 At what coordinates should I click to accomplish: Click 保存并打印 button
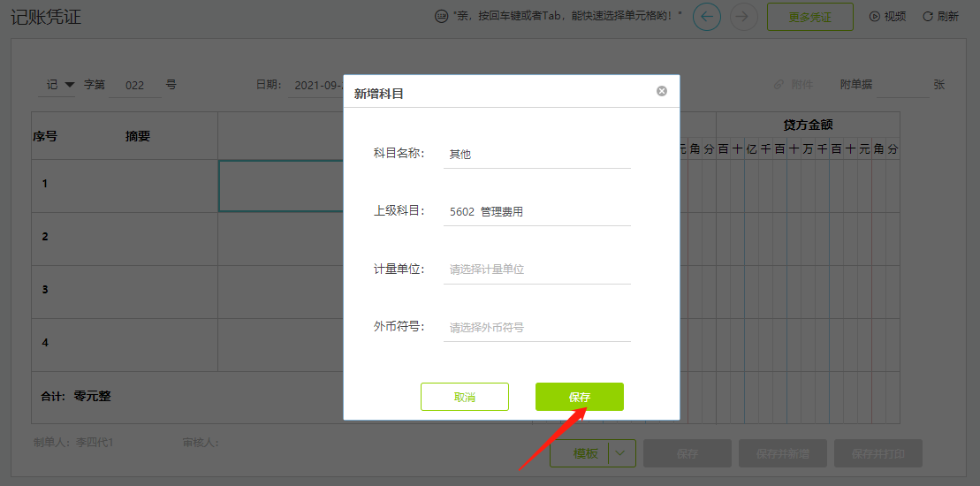click(x=878, y=453)
